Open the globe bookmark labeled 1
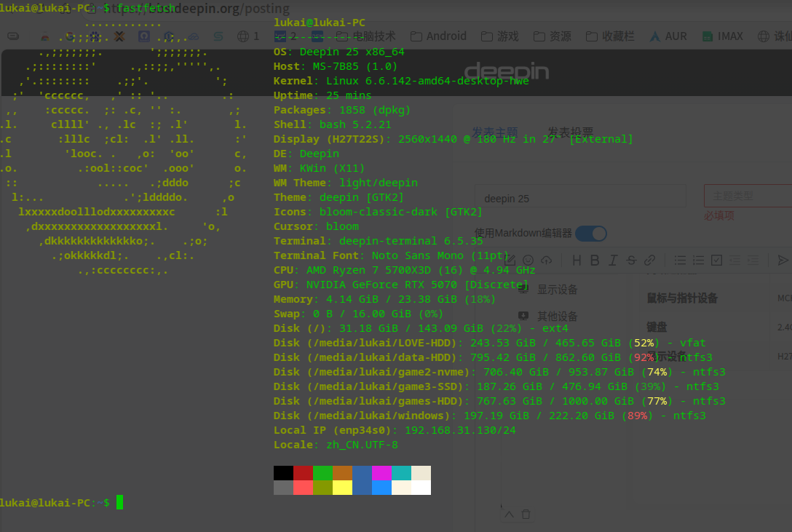Image resolution: width=792 pixels, height=532 pixels. (x=248, y=36)
